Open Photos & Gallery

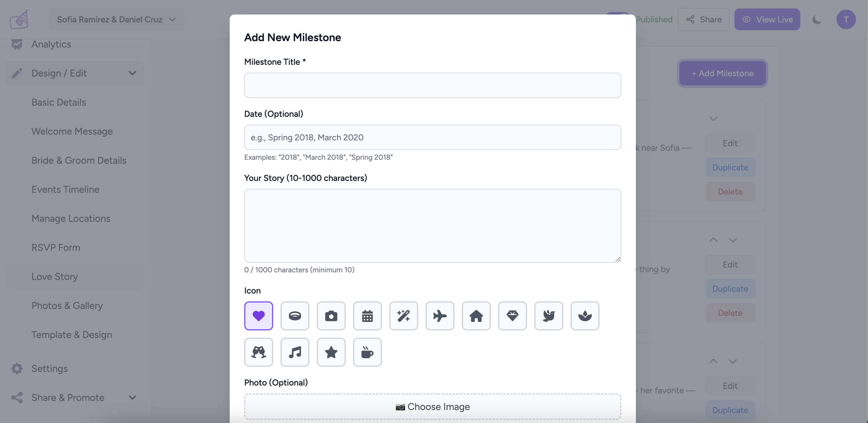click(x=67, y=306)
